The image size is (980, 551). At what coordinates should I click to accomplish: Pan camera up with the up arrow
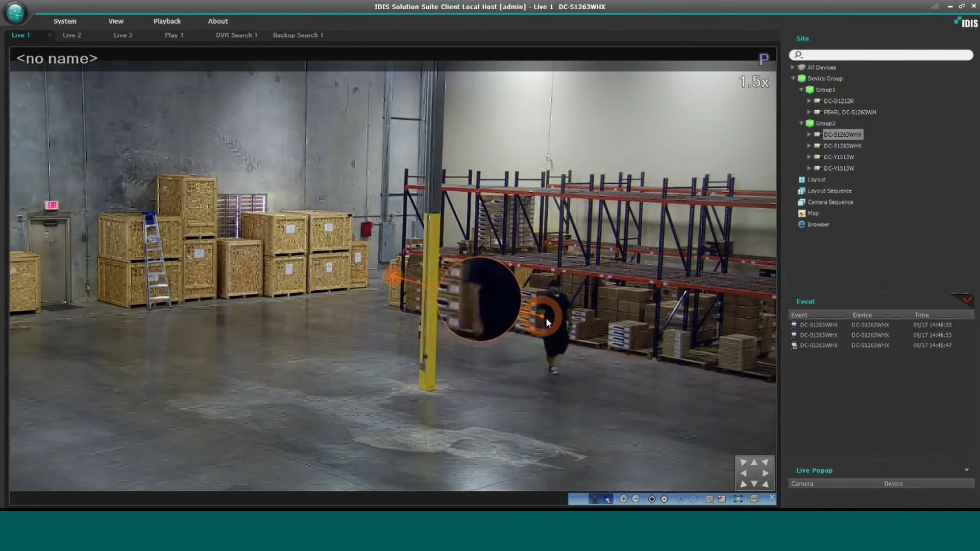(754, 462)
